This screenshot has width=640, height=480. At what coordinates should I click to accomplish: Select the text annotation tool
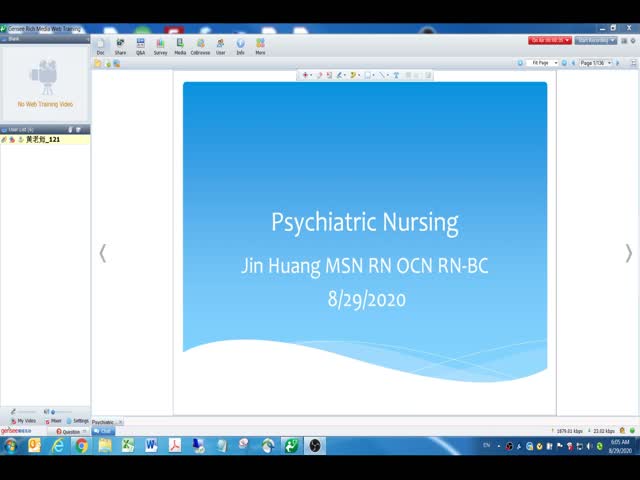point(396,75)
